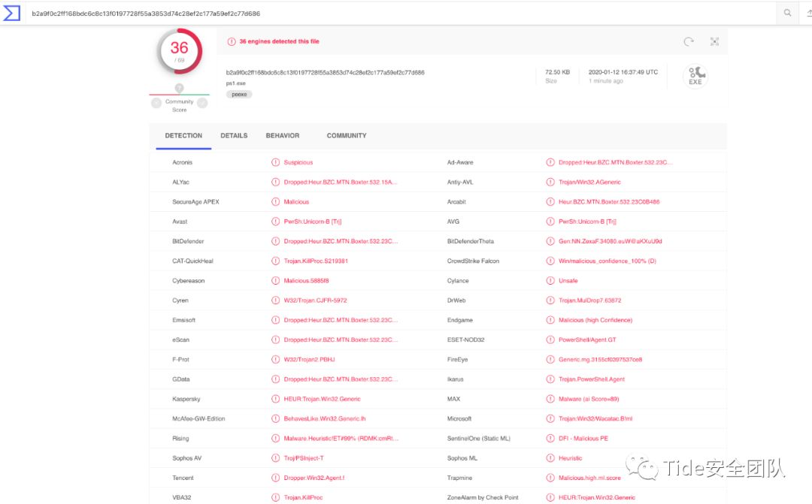Click the 72.50 KB size value
The height and width of the screenshot is (504, 812).
[557, 72]
